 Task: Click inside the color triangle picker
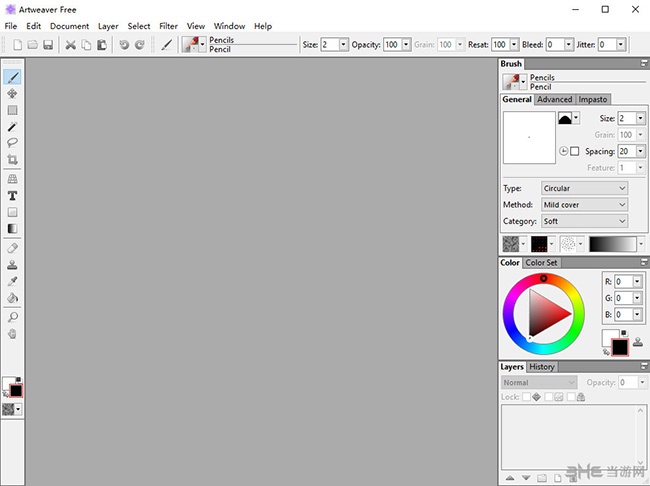click(x=546, y=313)
